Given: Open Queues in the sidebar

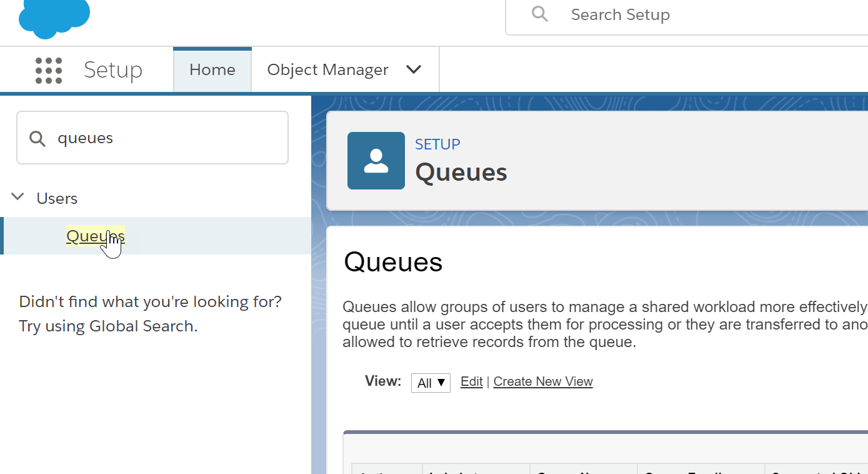Looking at the screenshot, I should 96,236.
